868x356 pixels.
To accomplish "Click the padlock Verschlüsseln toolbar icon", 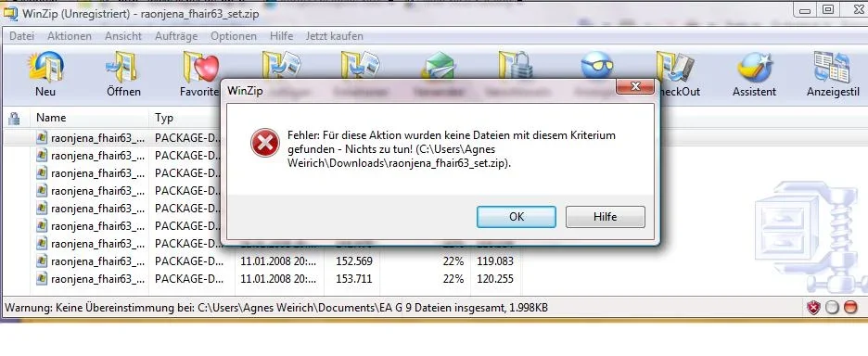I will click(x=516, y=65).
